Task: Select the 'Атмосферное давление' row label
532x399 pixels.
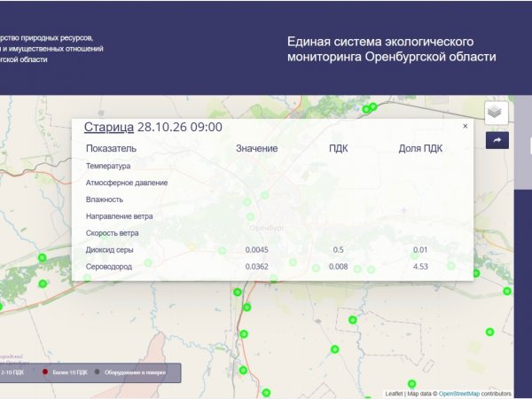Action: pyautogui.click(x=127, y=183)
